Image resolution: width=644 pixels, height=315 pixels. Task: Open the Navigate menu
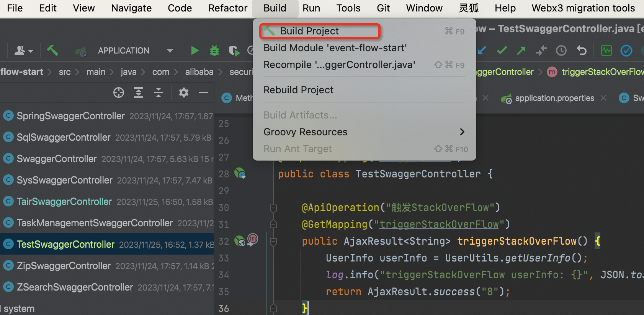point(131,8)
